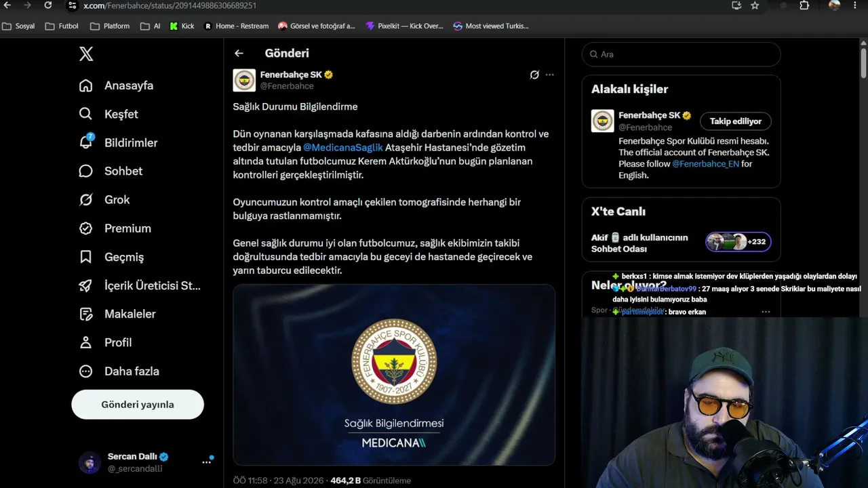This screenshot has height=488, width=868.
Task: Click the post timestamp 23 Ağu 2026
Action: point(279,481)
